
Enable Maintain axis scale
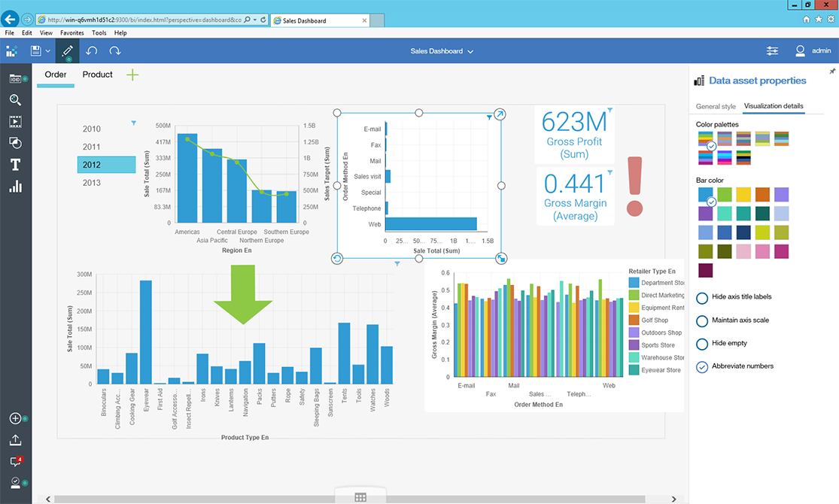701,320
